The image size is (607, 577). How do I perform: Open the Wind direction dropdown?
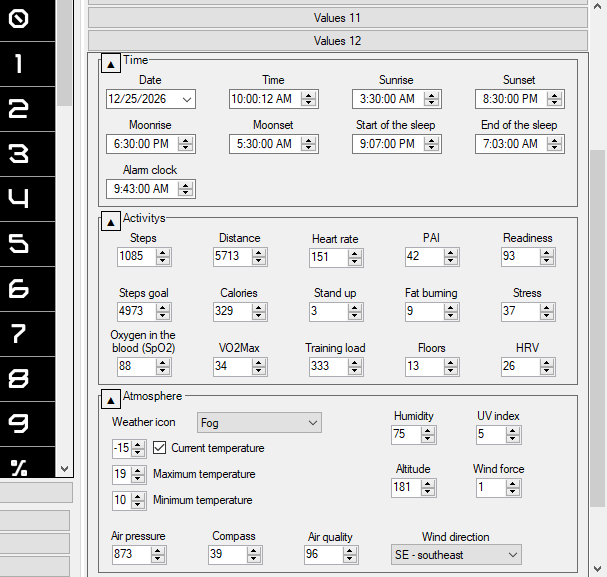[456, 555]
